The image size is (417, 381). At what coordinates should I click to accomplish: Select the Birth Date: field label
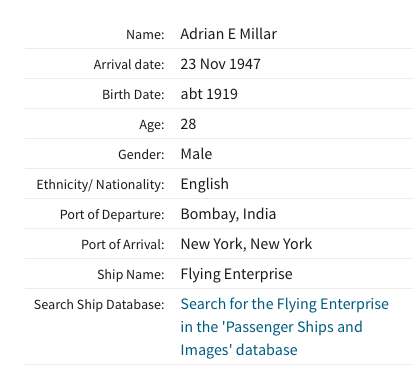click(x=133, y=94)
